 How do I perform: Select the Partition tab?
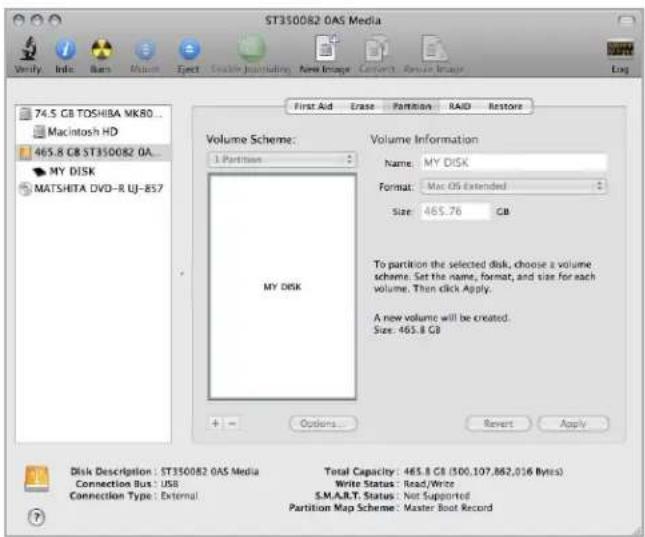[x=412, y=107]
